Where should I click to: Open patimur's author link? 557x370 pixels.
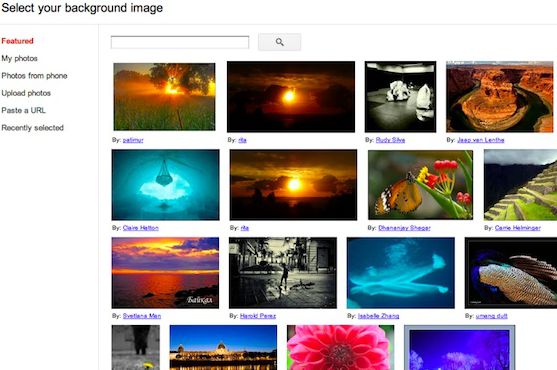[x=133, y=140]
